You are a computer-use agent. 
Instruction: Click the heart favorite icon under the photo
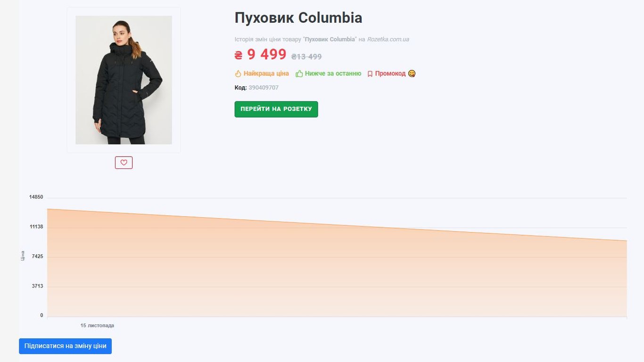[124, 162]
